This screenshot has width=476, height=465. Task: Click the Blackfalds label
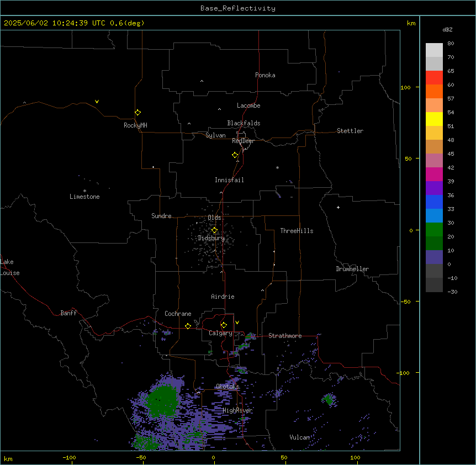coord(244,123)
